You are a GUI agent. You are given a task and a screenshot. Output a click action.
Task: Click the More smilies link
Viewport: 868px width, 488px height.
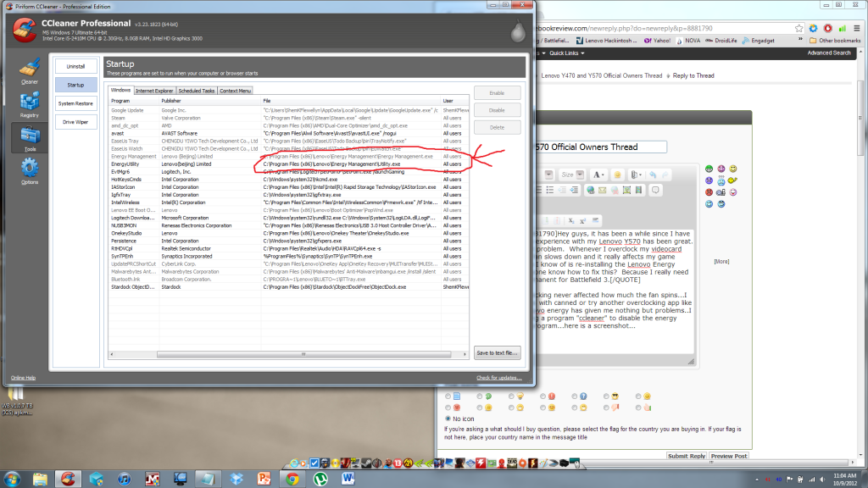coord(721,261)
